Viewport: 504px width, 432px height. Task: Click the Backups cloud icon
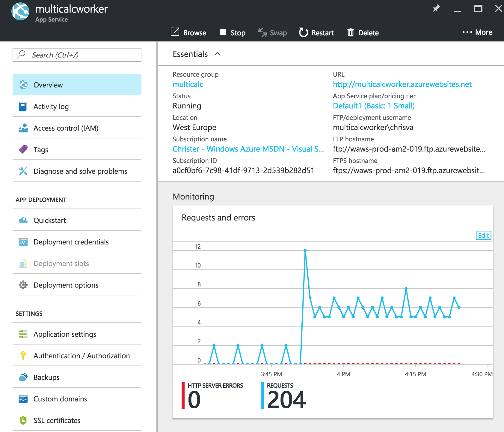click(x=23, y=377)
